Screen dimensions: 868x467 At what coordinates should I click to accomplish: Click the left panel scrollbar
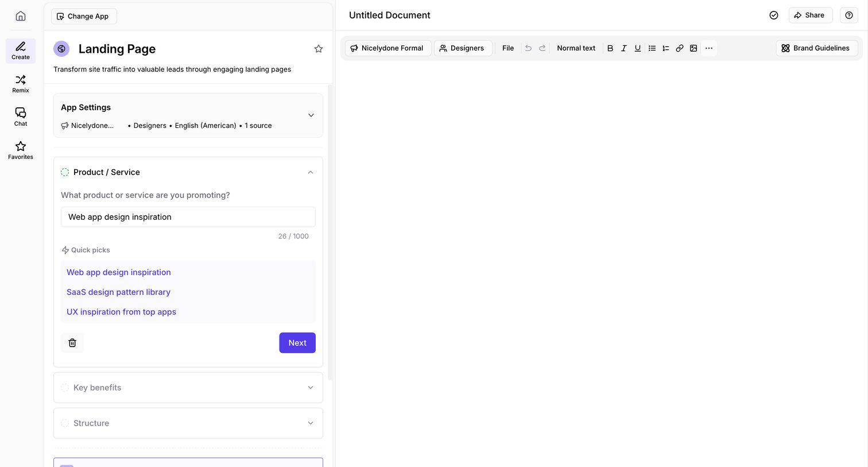330,232
